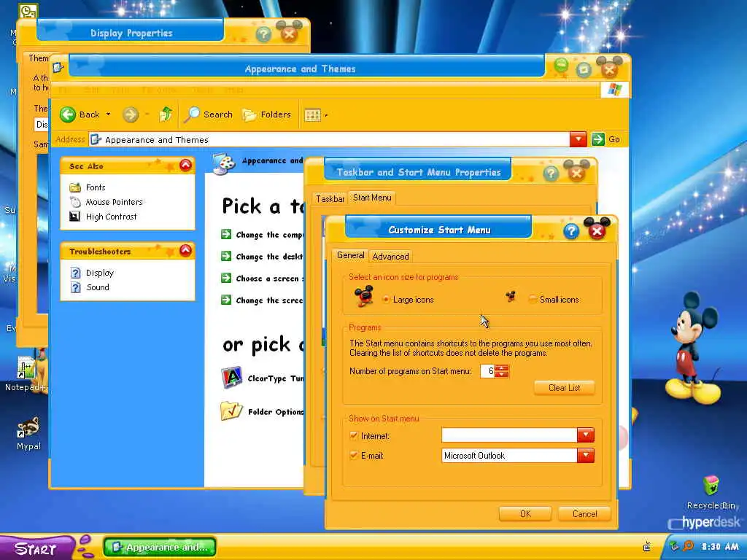Click the Appearance and Themes header icon
747x560 pixels.
224,163
